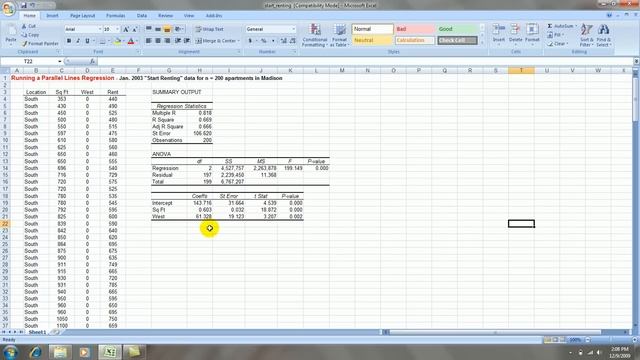Switch to the Review tab

165,16
